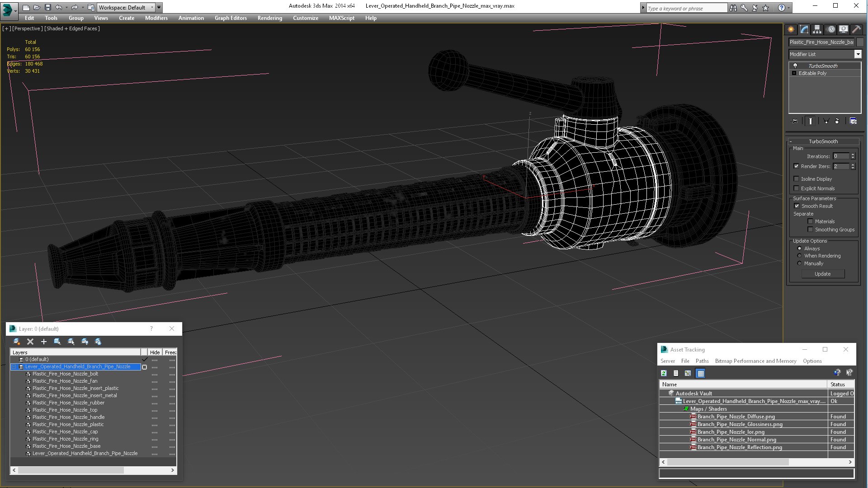Click Delete layer X icon
Image resolution: width=868 pixels, height=488 pixels.
click(x=30, y=342)
